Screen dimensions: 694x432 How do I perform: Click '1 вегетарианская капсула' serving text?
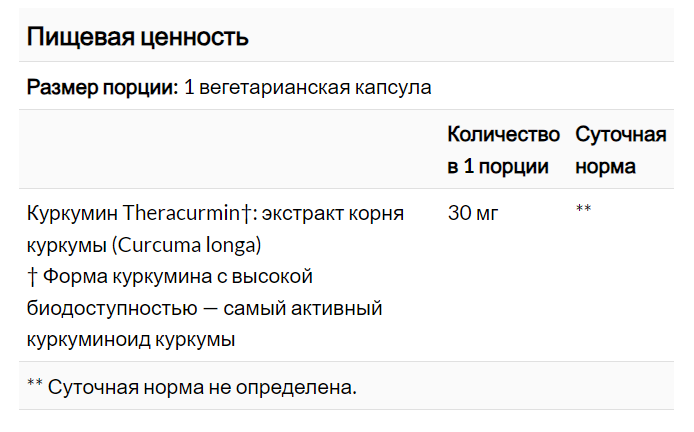click(x=307, y=87)
